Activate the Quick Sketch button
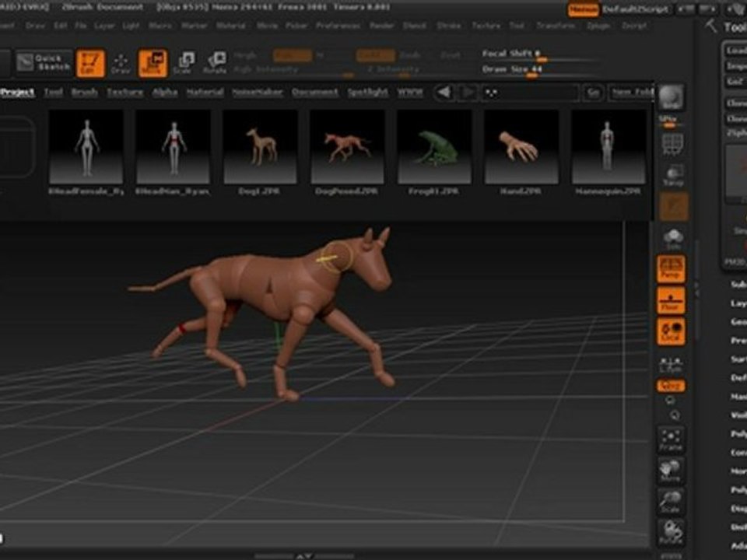The height and width of the screenshot is (560, 747). click(x=44, y=62)
